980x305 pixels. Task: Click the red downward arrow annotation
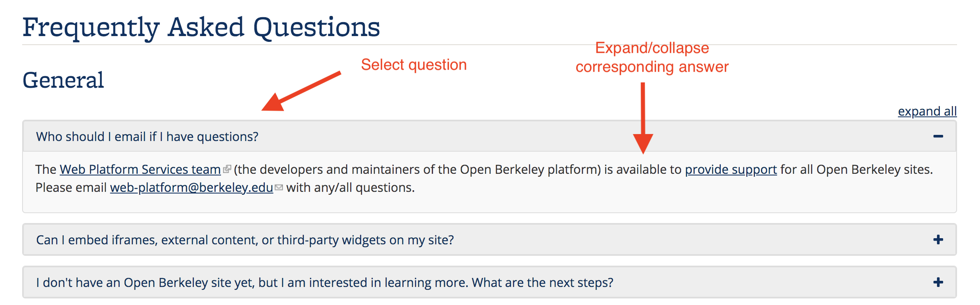(x=643, y=119)
